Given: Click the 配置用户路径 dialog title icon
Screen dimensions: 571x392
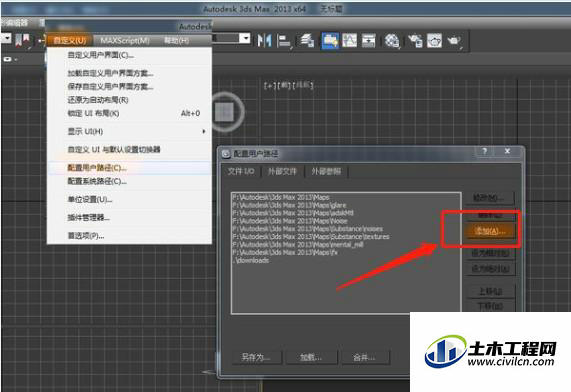Looking at the screenshot, I should [226, 154].
